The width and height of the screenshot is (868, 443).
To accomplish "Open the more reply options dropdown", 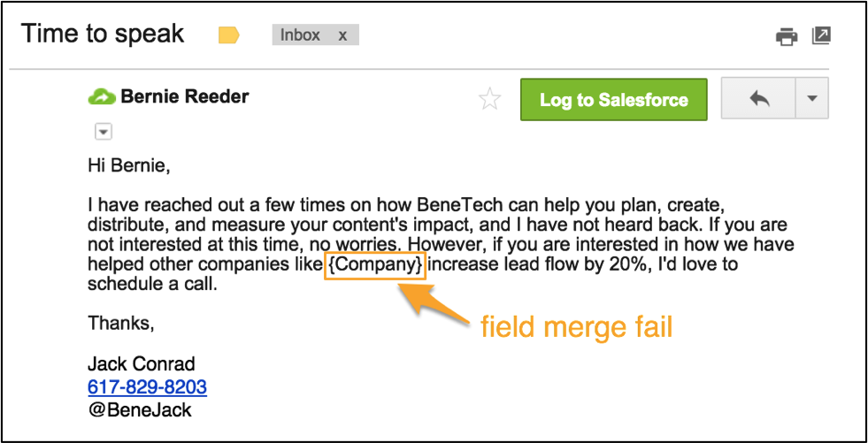I will tap(812, 99).
